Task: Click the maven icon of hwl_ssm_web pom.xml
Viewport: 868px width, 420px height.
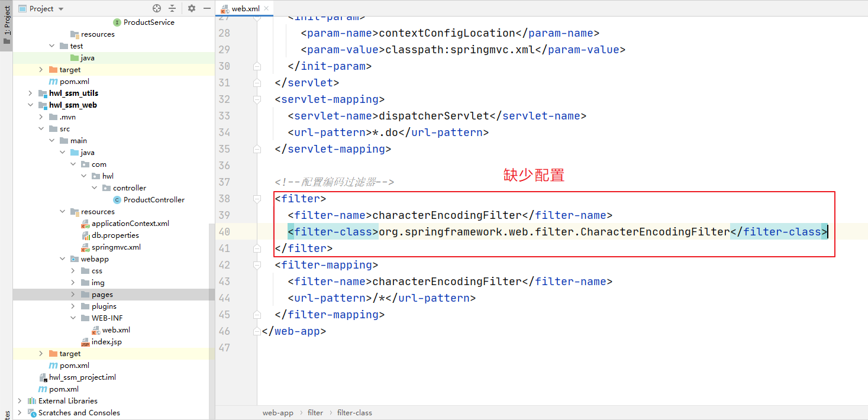Action: click(x=53, y=365)
